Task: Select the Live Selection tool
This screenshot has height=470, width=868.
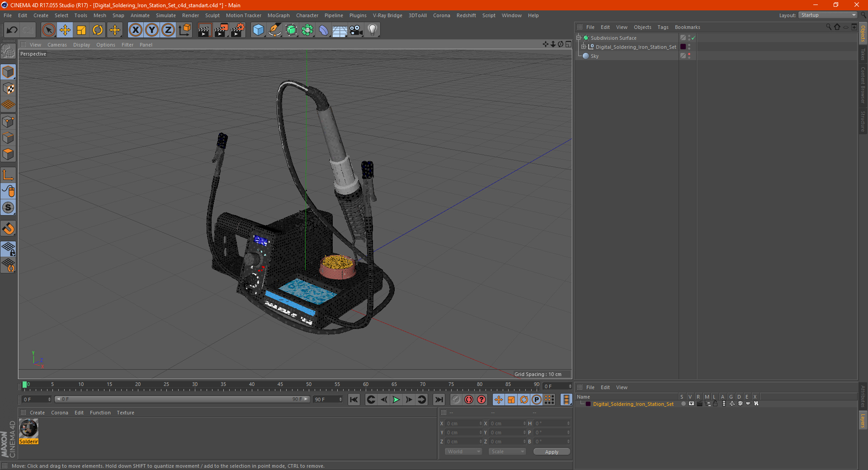Action: tap(48, 30)
